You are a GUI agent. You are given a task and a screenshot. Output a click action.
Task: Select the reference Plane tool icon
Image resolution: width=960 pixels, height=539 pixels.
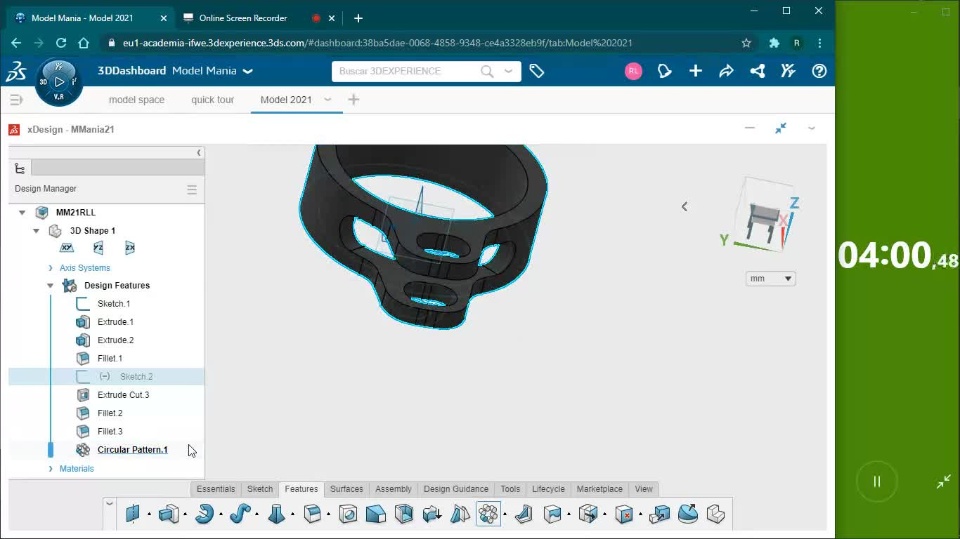click(x=132, y=514)
